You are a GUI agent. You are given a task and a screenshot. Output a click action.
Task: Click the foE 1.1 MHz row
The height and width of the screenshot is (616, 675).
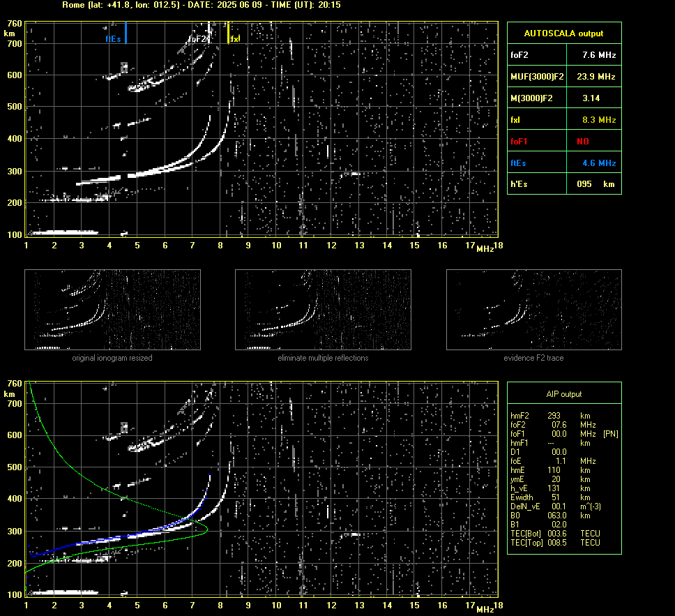[x=553, y=461]
